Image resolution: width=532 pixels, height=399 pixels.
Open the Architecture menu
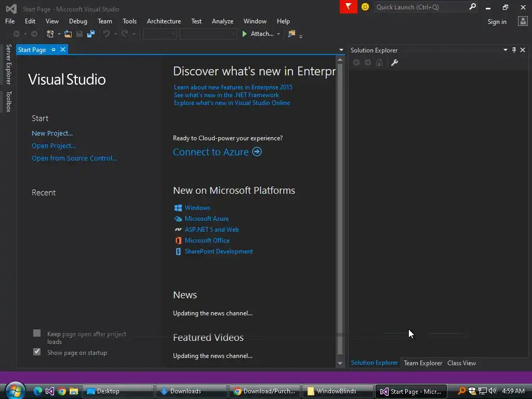[x=164, y=21]
